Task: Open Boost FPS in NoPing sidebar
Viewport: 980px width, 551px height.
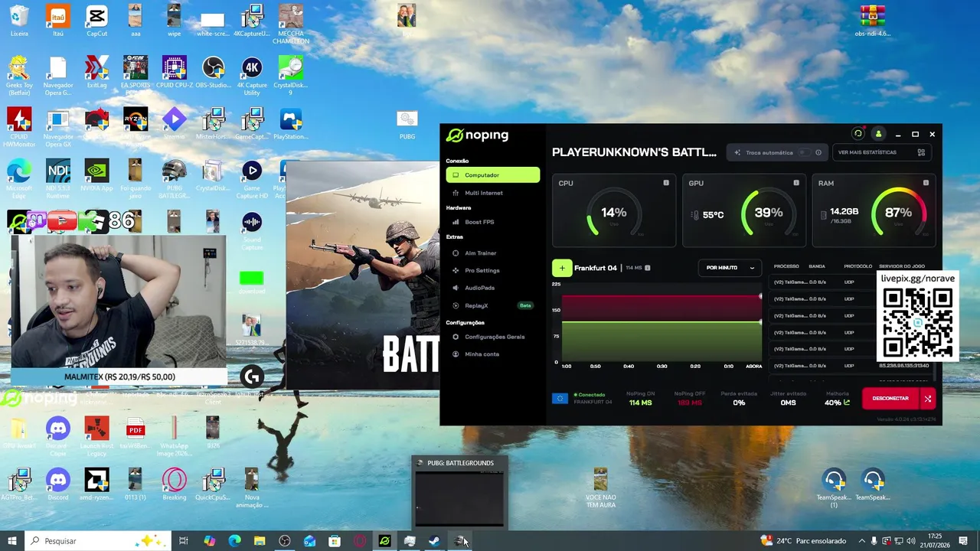Action: coord(493,222)
